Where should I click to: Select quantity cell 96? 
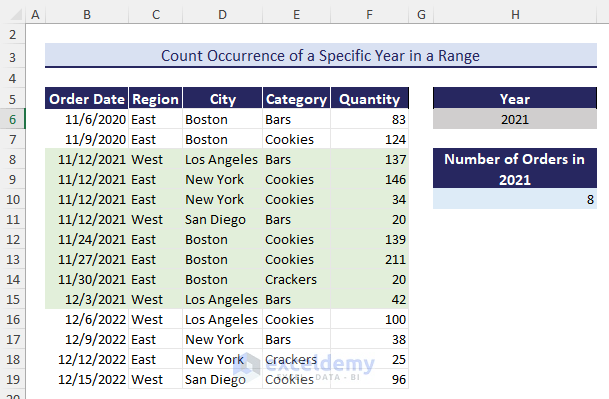[369, 379]
